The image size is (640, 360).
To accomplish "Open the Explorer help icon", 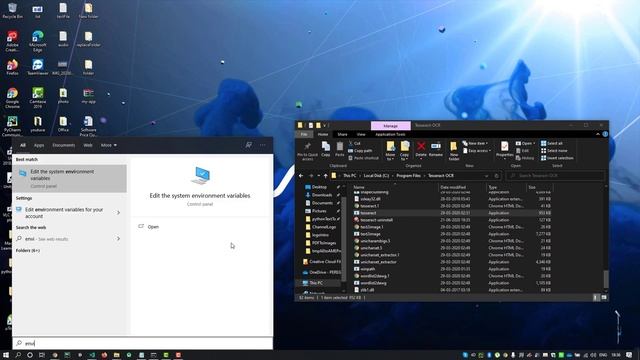I will (x=605, y=134).
